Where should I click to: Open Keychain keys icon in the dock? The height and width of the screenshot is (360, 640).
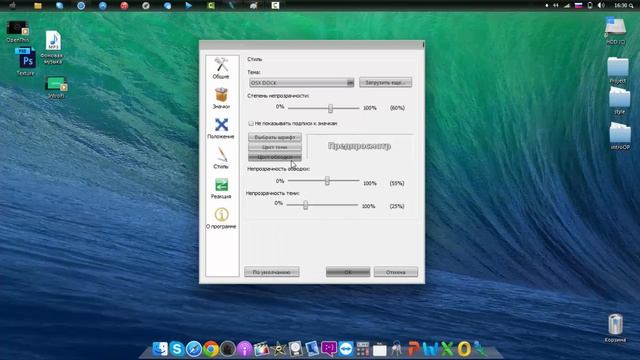coord(396,349)
